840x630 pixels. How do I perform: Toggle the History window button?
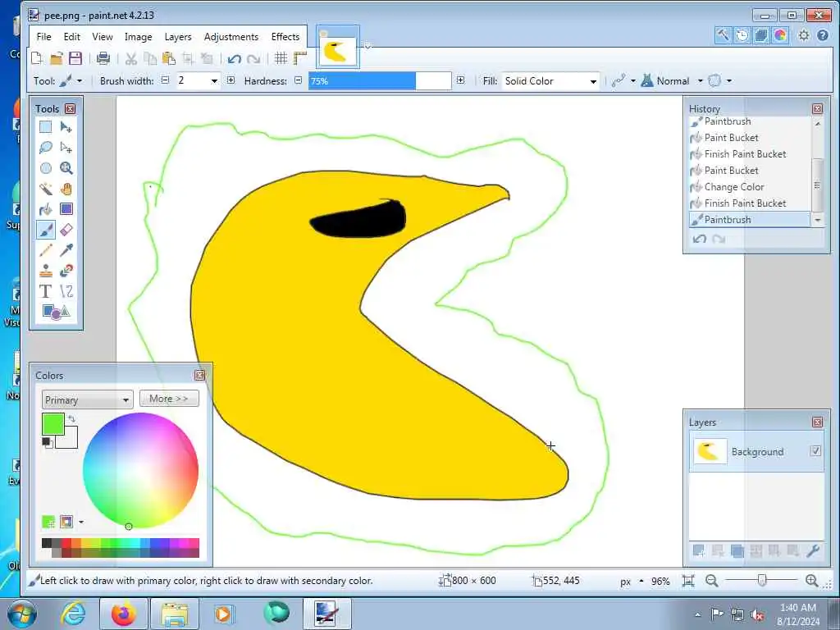(x=742, y=35)
